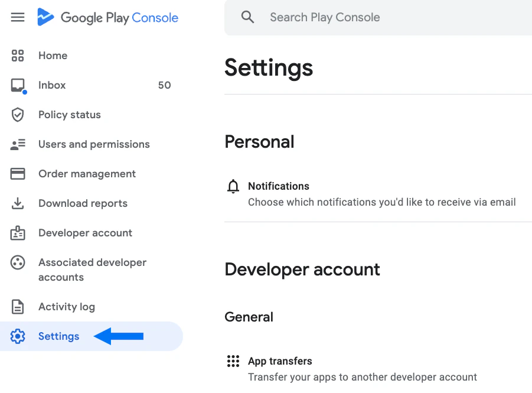Screen dimensions: 532x393
Task: Open App transfers settings
Action: tap(280, 361)
